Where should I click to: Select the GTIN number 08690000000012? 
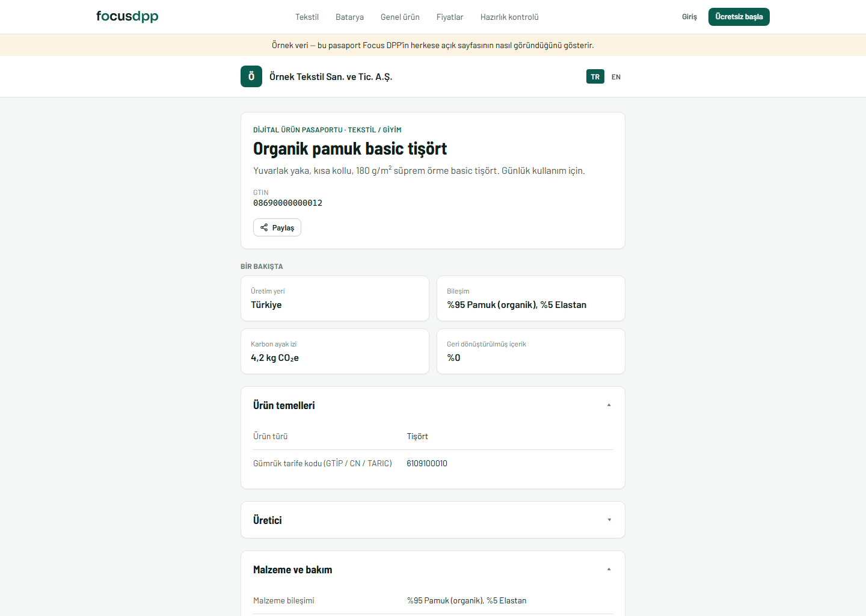[x=287, y=203]
